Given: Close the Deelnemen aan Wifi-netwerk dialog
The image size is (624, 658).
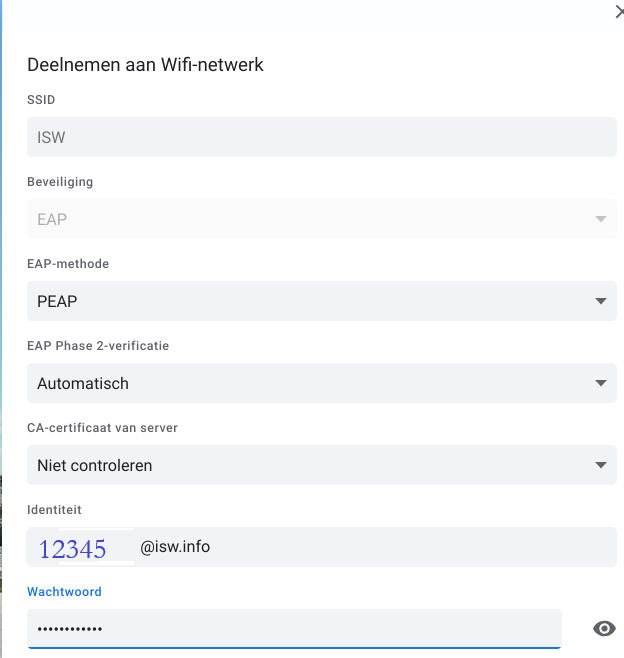Looking at the screenshot, I should coord(619,12).
